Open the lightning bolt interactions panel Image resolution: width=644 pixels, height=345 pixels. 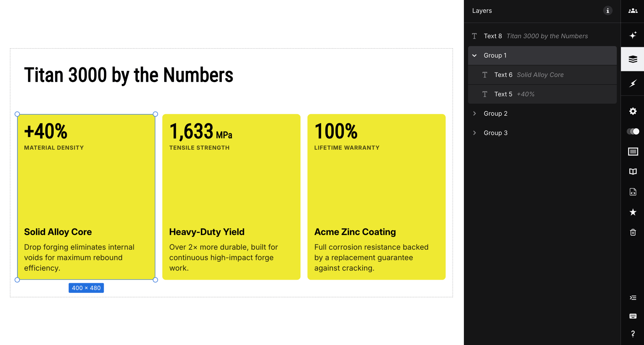[633, 84]
